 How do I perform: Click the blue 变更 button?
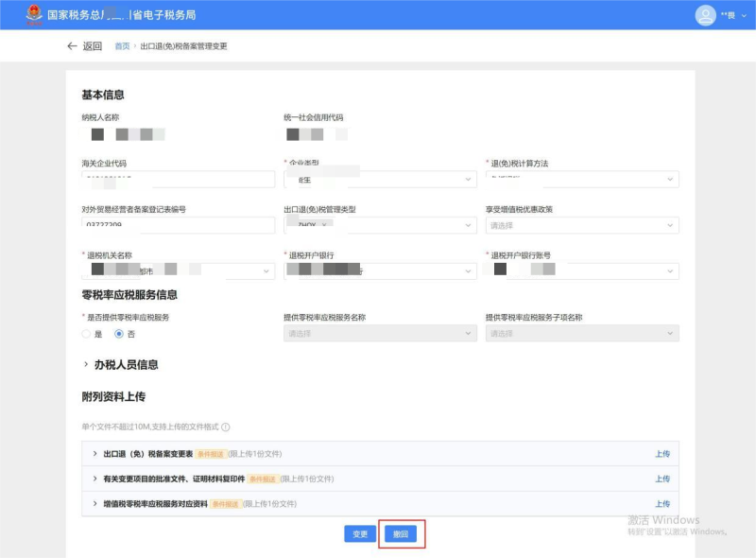[x=360, y=534]
